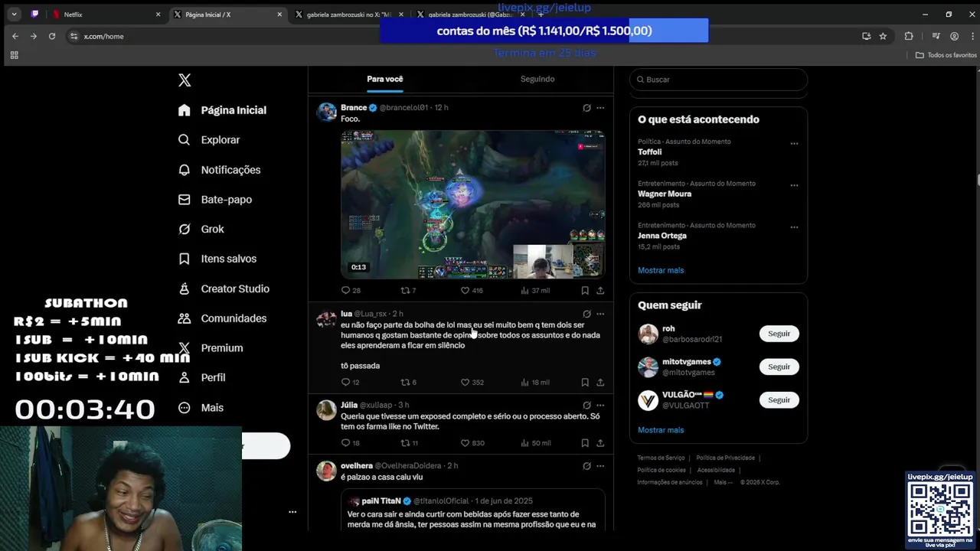Bookmark lua's post
The width and height of the screenshot is (980, 551).
coord(585,383)
